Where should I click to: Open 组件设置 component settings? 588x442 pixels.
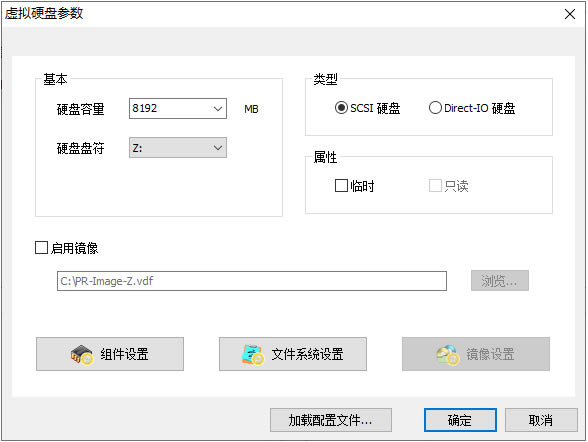click(110, 354)
